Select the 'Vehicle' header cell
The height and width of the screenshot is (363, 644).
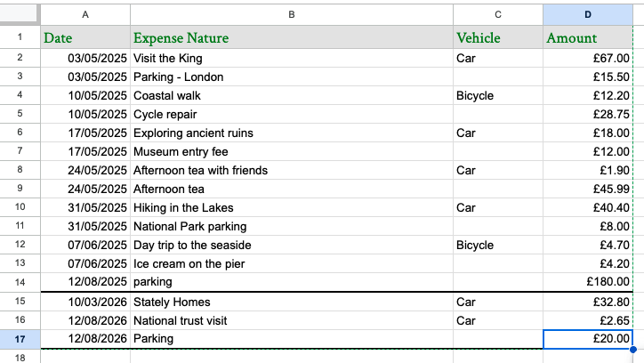tap(497, 38)
